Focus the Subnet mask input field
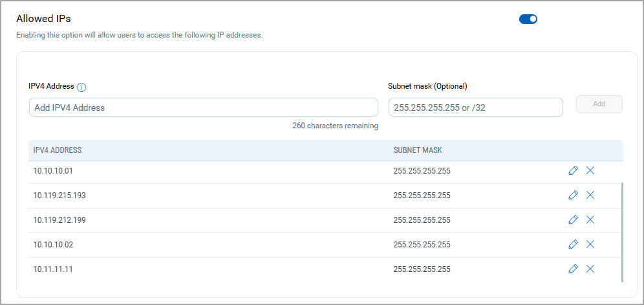The image size is (644, 305). pyautogui.click(x=476, y=107)
